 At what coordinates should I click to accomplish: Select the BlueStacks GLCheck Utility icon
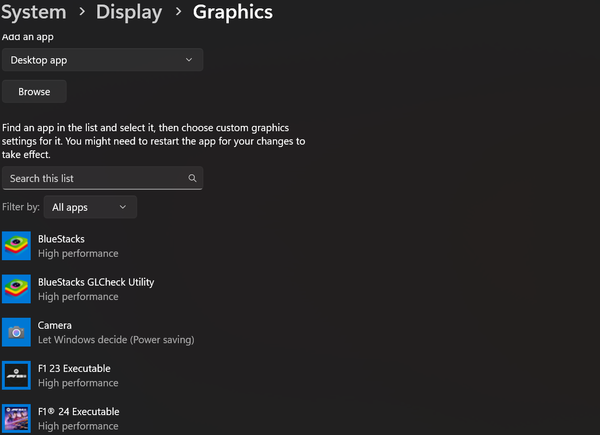pyautogui.click(x=16, y=289)
